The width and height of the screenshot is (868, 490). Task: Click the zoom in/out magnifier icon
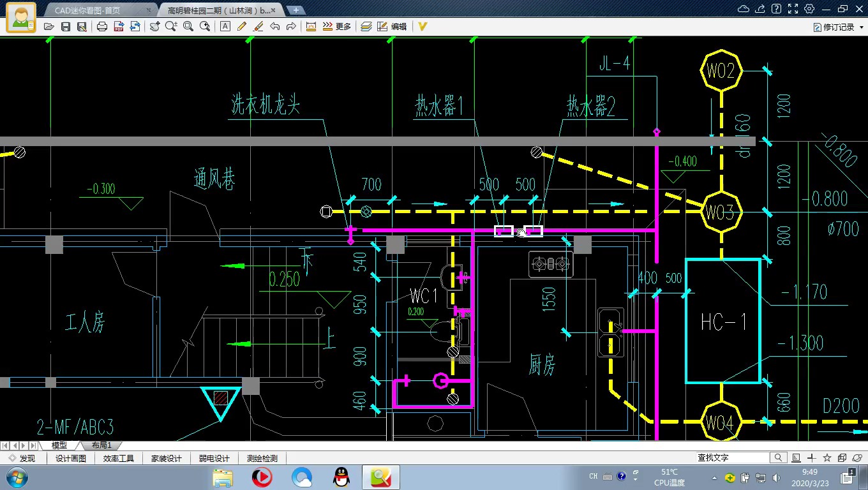point(171,27)
